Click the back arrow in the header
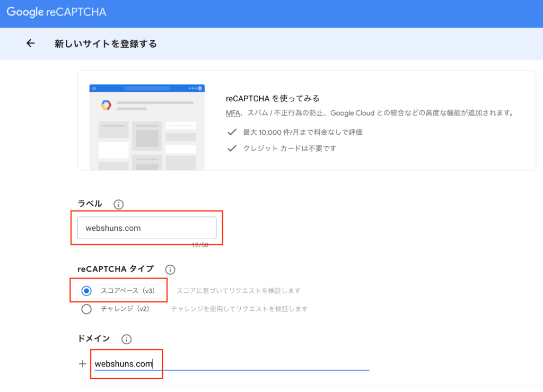This screenshot has width=543, height=392. 30,43
